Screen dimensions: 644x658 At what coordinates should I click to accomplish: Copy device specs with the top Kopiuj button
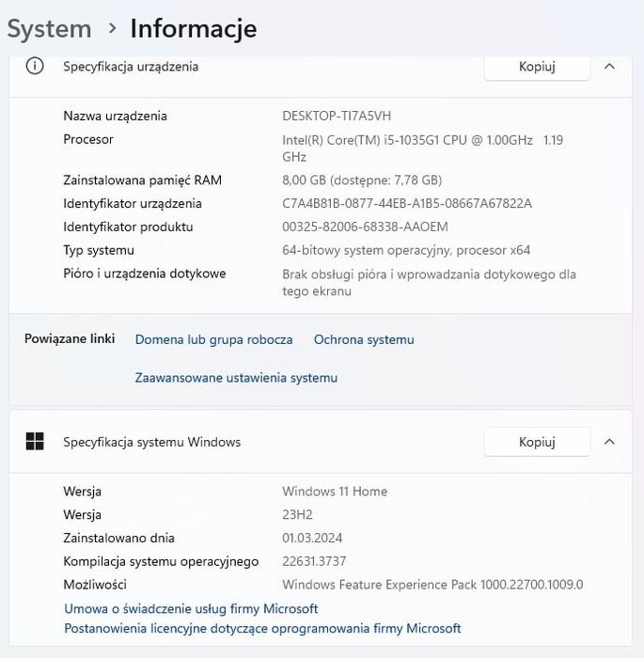(537, 67)
